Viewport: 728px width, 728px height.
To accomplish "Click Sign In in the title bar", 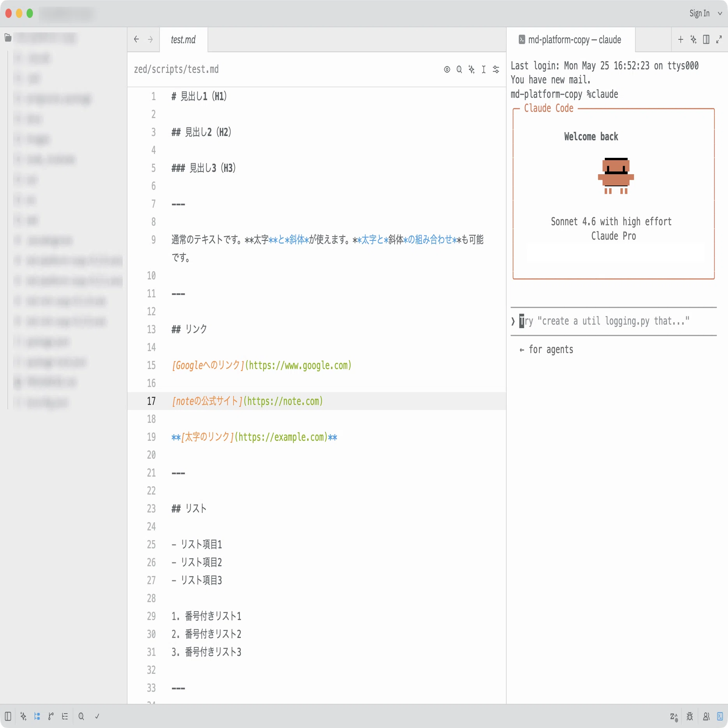I will point(700,13).
